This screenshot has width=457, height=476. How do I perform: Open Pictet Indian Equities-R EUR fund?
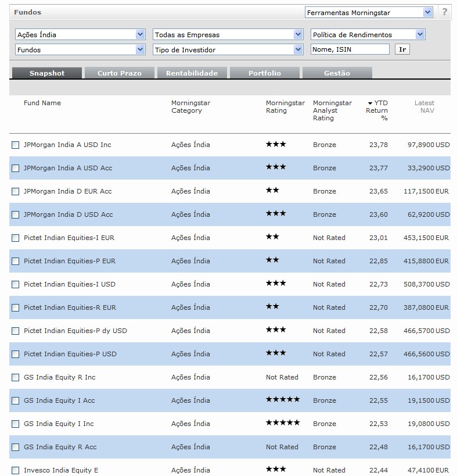click(x=70, y=307)
